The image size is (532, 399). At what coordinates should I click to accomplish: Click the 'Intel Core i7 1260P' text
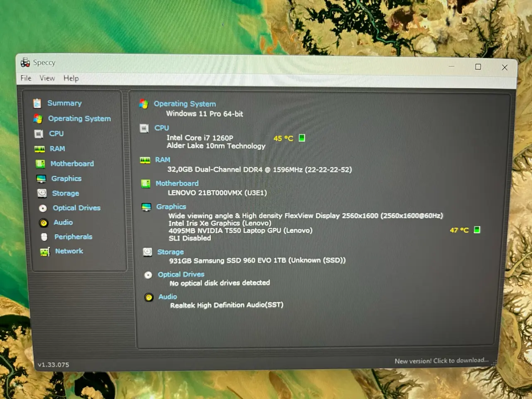coord(200,138)
